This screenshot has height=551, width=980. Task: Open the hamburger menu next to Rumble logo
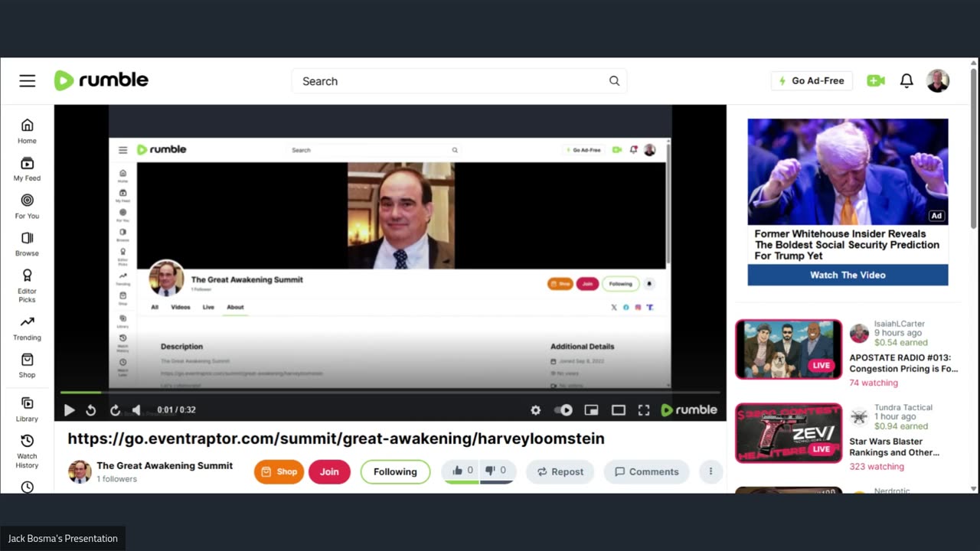(x=28, y=80)
